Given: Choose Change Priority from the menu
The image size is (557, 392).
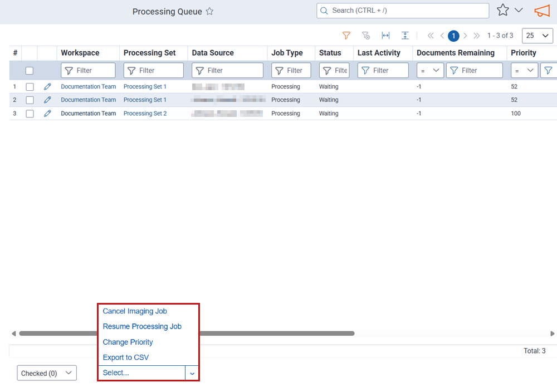Looking at the screenshot, I should click(128, 342).
